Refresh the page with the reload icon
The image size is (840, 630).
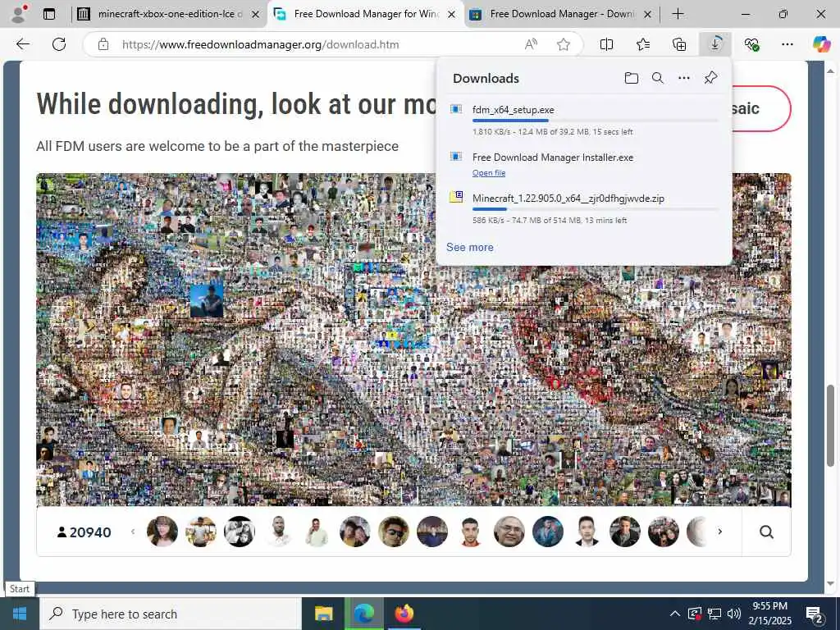[59, 44]
